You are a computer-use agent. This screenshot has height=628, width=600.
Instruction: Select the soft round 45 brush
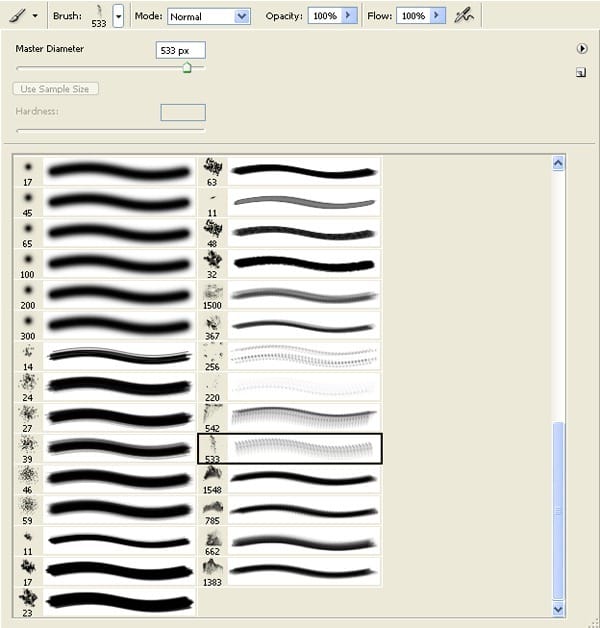[x=105, y=203]
